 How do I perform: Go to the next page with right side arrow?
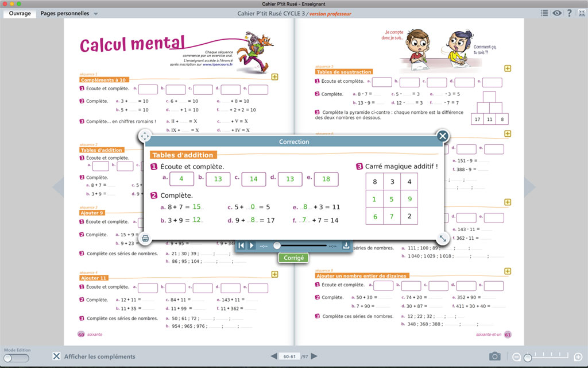(x=529, y=187)
